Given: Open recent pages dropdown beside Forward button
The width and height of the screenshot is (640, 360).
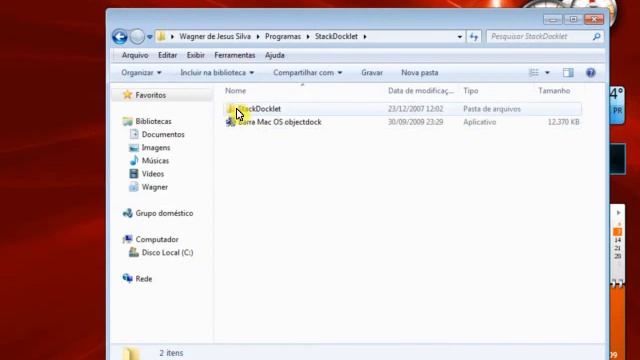Looking at the screenshot, I should 149,37.
